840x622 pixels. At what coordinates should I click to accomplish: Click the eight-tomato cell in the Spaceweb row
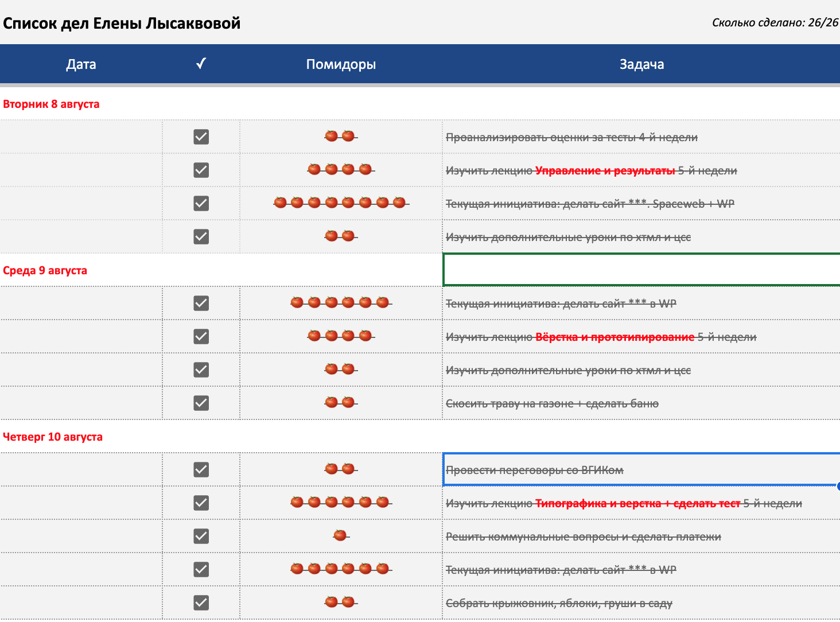[x=340, y=203]
